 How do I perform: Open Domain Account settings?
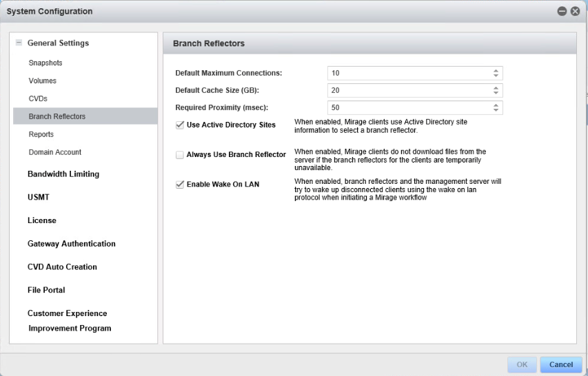(x=55, y=152)
